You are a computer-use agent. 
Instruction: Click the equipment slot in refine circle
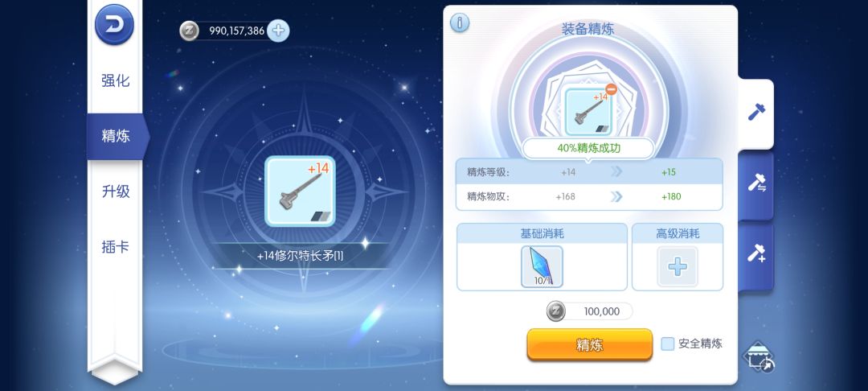[588, 113]
